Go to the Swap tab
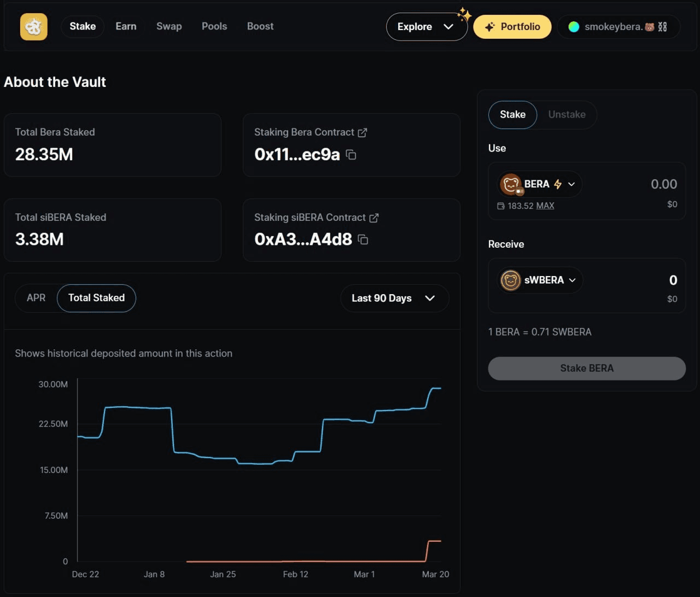Viewport: 700px width, 597px height. click(169, 26)
